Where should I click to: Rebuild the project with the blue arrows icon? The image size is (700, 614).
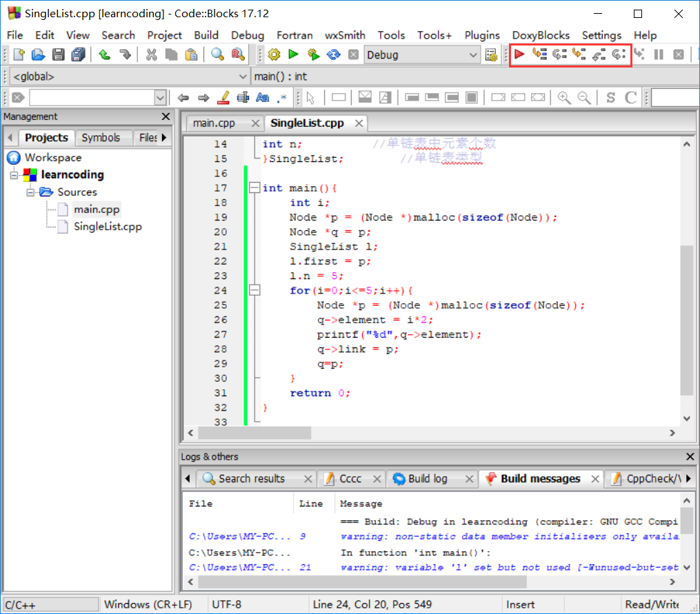click(x=334, y=55)
